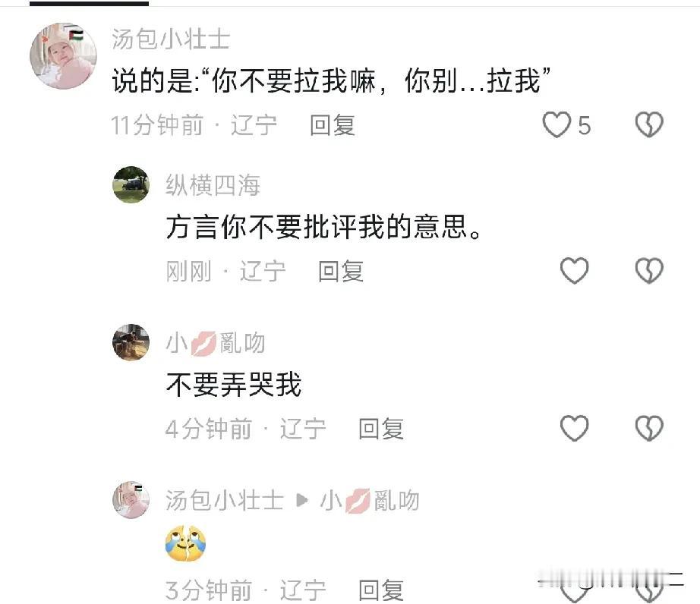Reply to 纵横四海's 刚刚 comment
This screenshot has width=700, height=604.
(x=341, y=271)
